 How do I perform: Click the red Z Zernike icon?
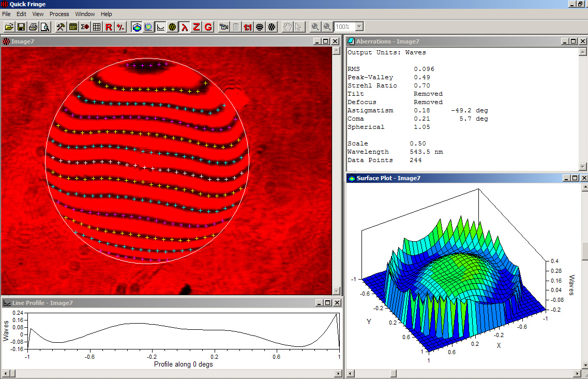point(196,27)
